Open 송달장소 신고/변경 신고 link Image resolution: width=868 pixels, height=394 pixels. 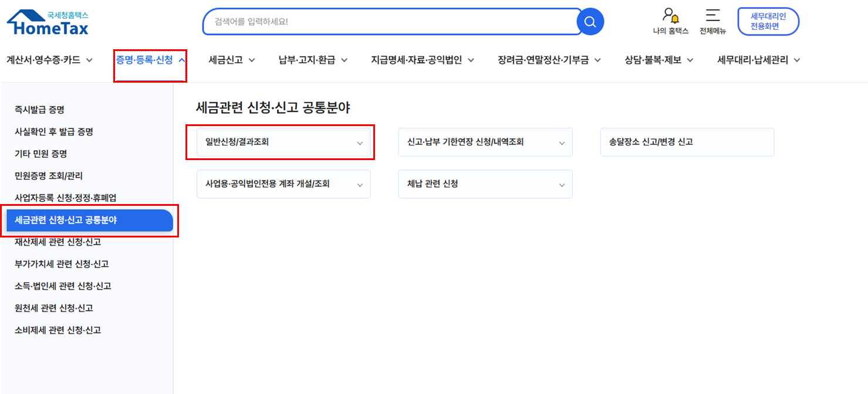[x=687, y=142]
